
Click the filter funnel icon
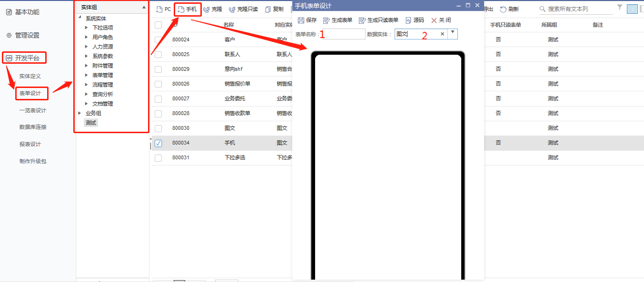619,8
